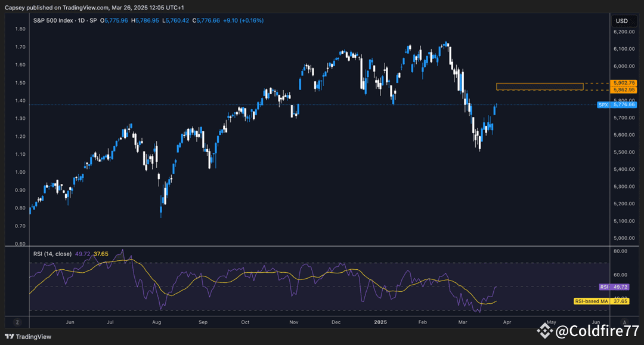Select the RSI (14, close) indicator legend
This screenshot has width=644, height=345.
(x=52, y=254)
